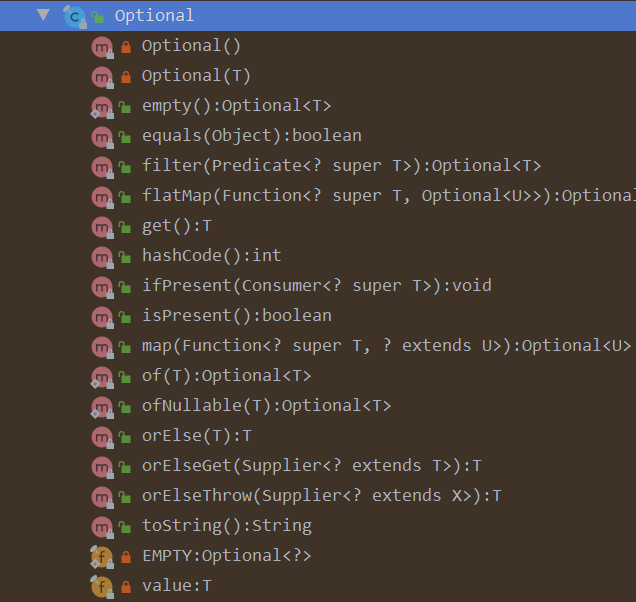
Task: Click the method icon beside ifPresent
Action: coord(102,288)
